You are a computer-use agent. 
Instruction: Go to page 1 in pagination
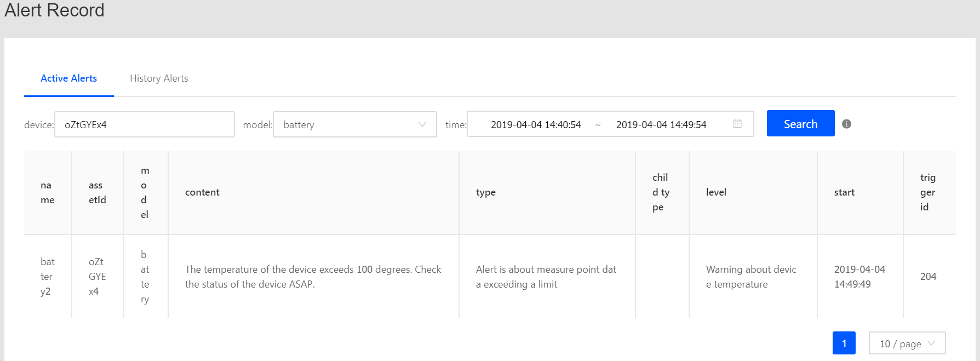[844, 343]
